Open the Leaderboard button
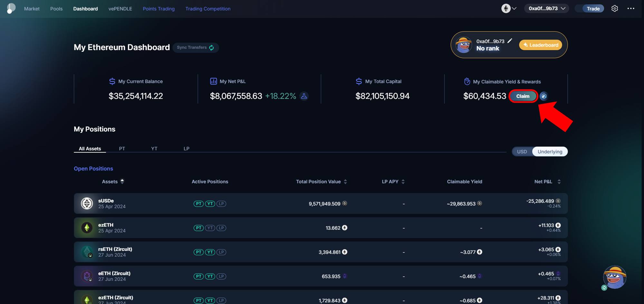 540,45
